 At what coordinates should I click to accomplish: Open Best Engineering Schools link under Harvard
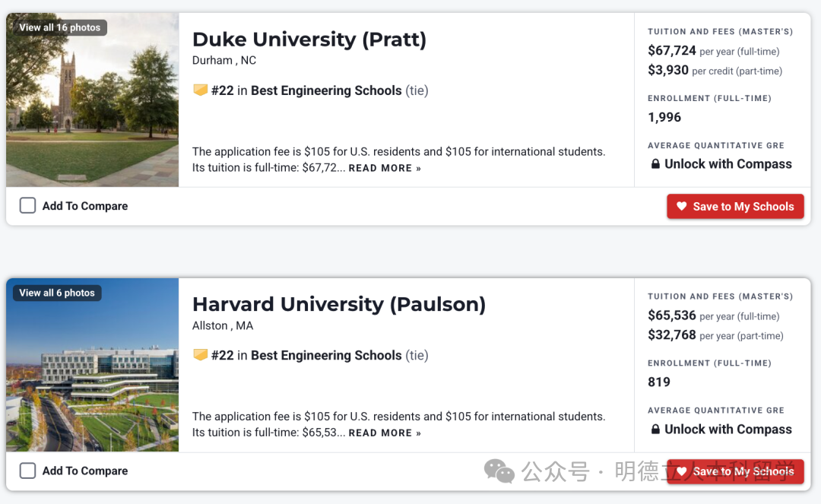click(326, 355)
